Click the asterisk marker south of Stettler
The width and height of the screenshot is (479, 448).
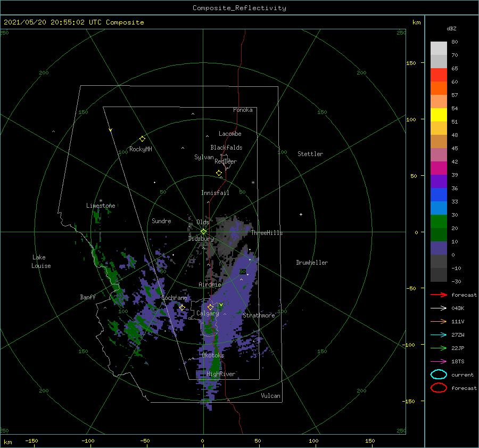pos(253,183)
